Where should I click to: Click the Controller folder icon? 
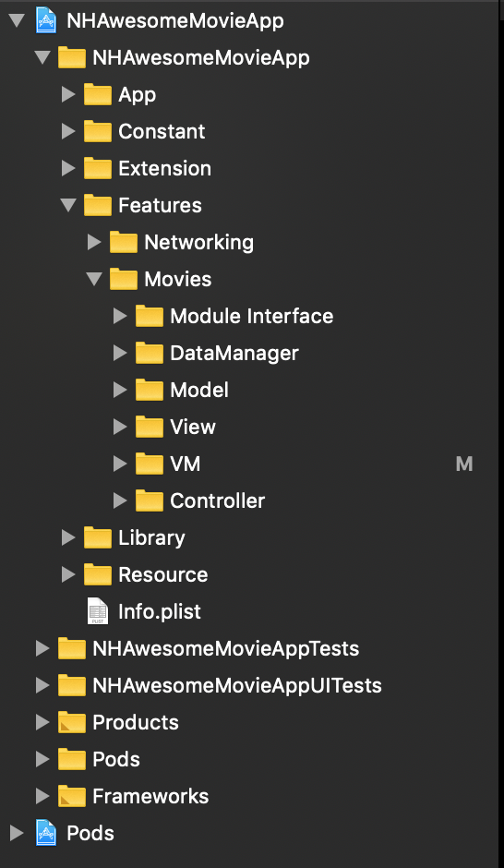click(150, 501)
